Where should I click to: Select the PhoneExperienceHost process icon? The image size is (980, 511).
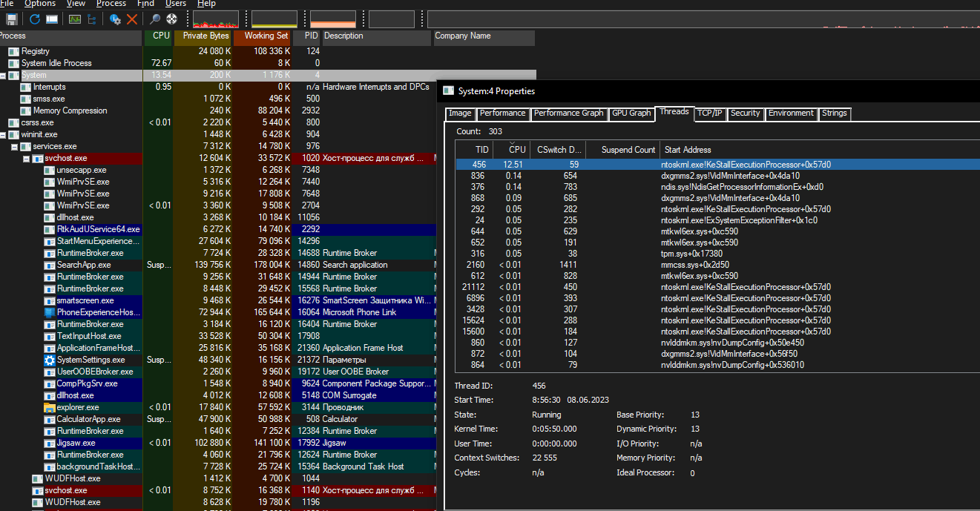click(50, 312)
